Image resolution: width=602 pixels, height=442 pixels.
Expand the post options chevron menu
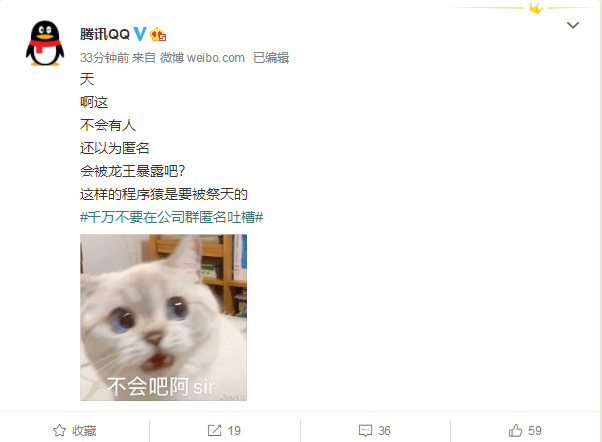(573, 25)
